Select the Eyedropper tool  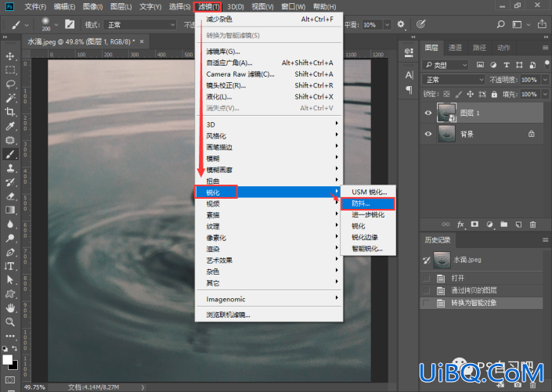coord(10,126)
